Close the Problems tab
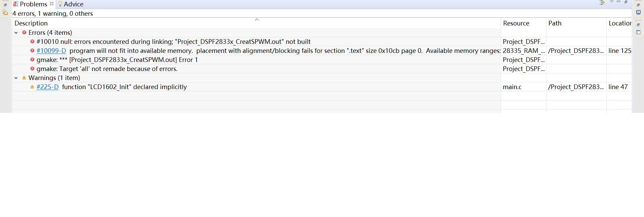Screen dimensions: 644x217 coord(52,4)
